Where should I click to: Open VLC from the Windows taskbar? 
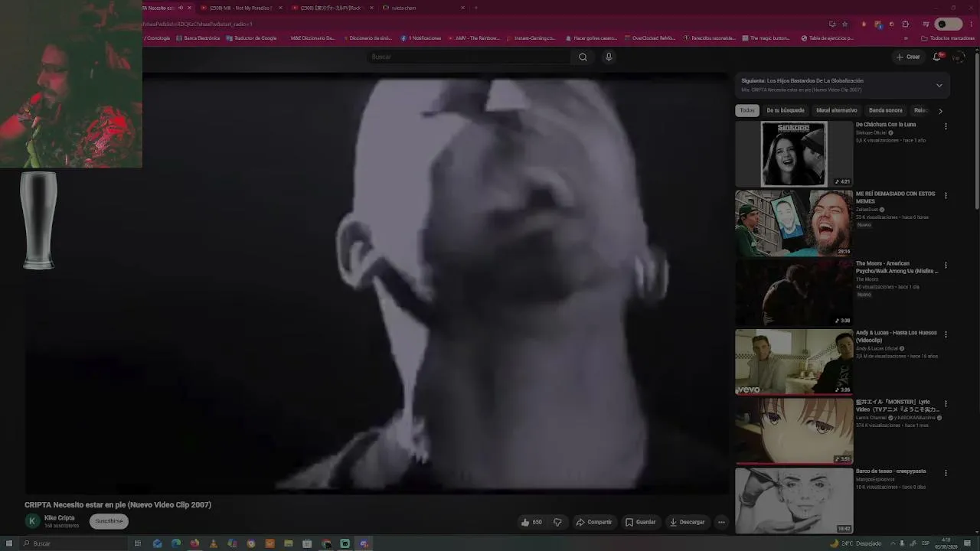pos(214,543)
